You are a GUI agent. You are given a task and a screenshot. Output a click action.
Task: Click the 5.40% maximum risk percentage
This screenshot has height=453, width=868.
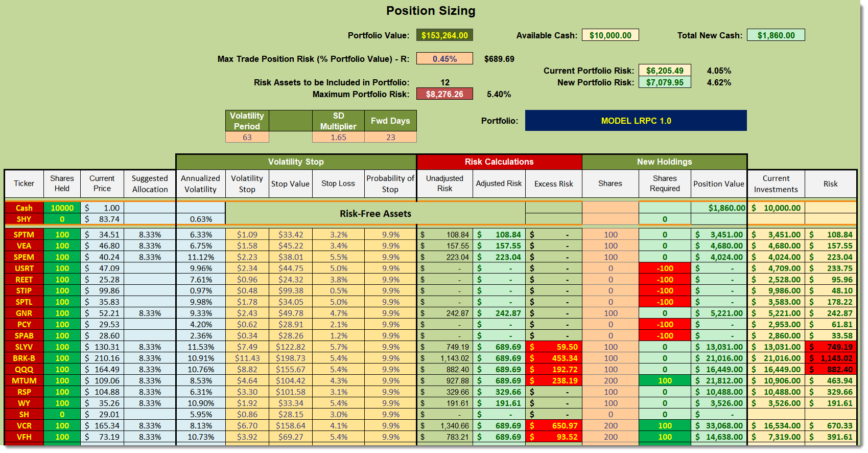pyautogui.click(x=499, y=94)
